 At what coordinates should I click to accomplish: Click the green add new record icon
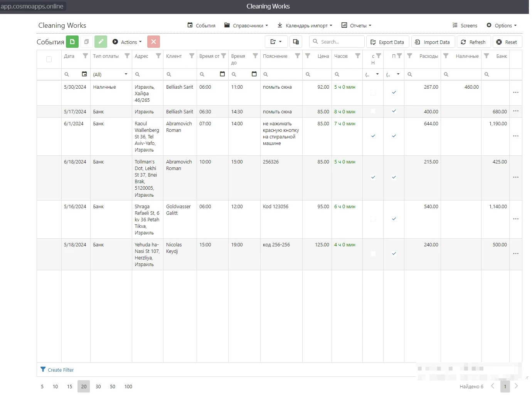coord(72,42)
